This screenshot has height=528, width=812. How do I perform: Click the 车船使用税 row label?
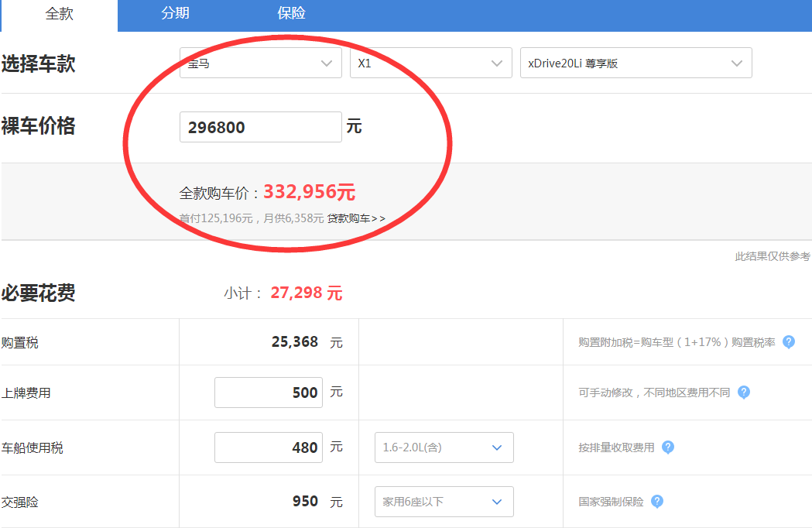(x=32, y=447)
